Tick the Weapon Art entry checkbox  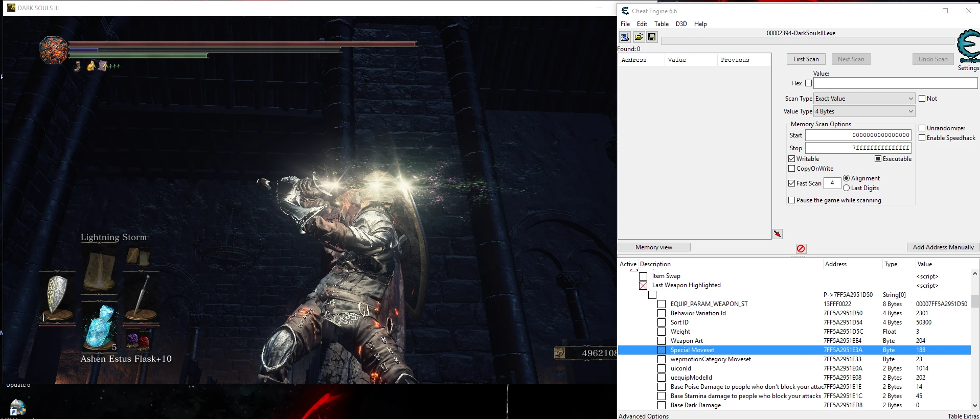pyautogui.click(x=662, y=341)
